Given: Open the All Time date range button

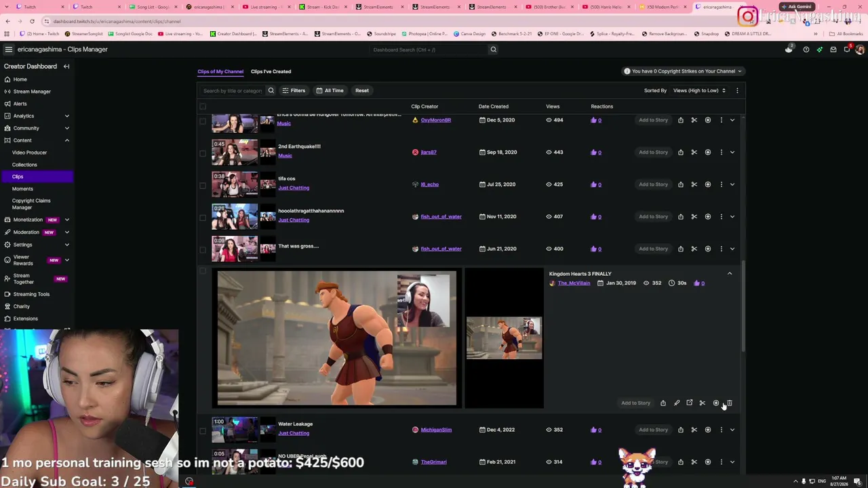Looking at the screenshot, I should (x=330, y=90).
